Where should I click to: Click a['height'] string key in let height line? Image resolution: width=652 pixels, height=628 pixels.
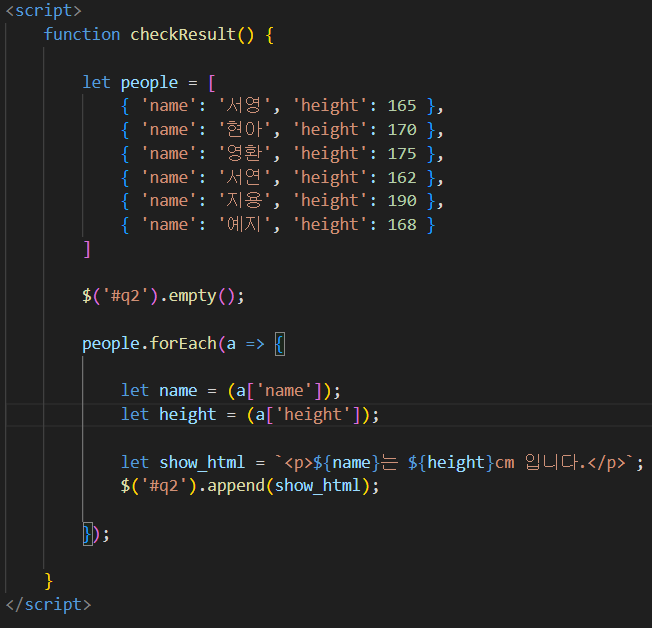point(313,415)
